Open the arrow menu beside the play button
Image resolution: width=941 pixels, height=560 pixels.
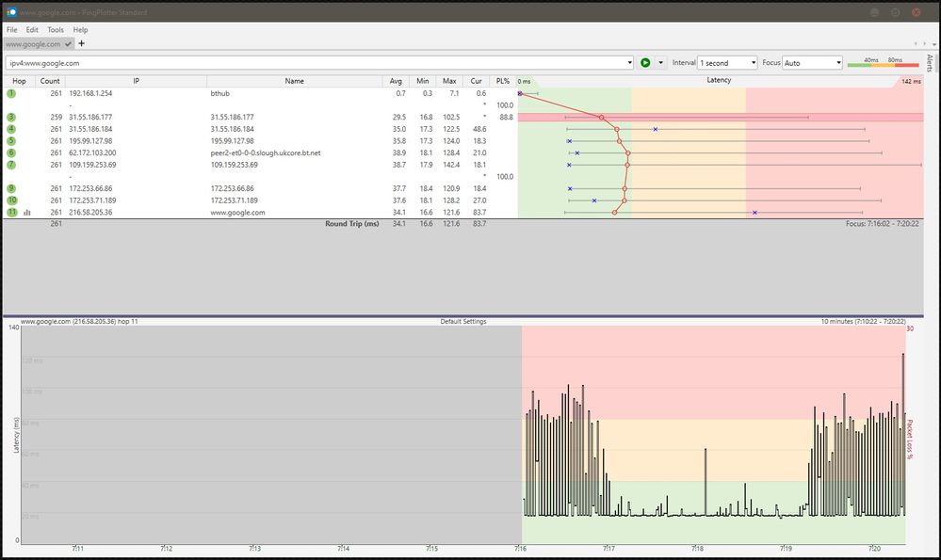click(661, 63)
